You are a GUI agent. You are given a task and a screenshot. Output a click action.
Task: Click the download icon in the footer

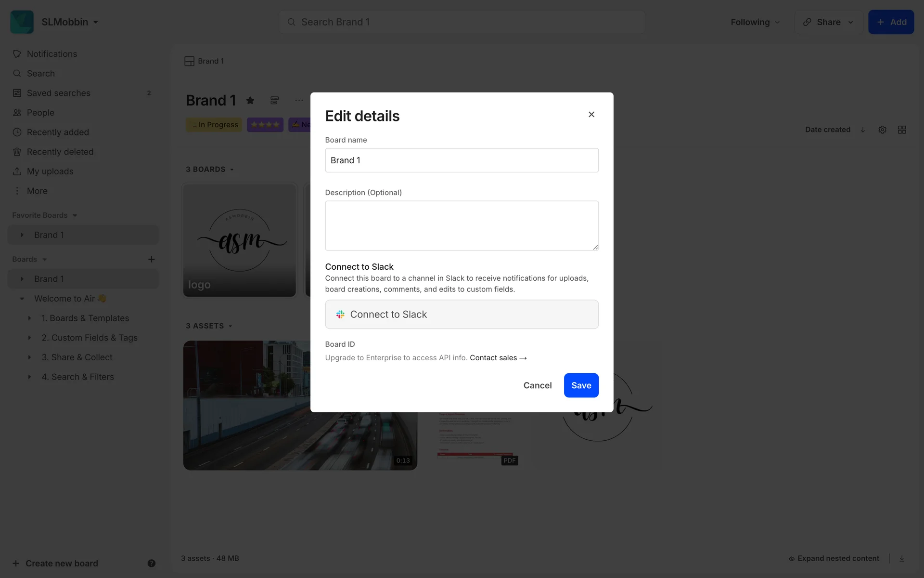[x=902, y=558]
